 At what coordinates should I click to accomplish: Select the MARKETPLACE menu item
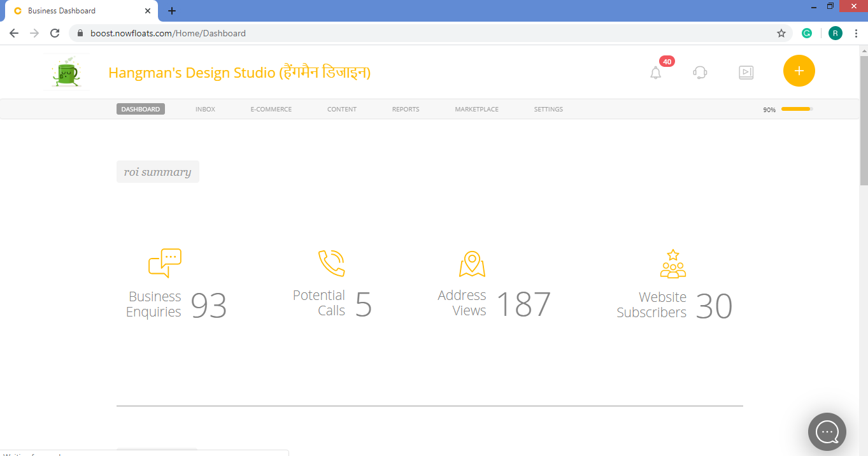(x=476, y=109)
